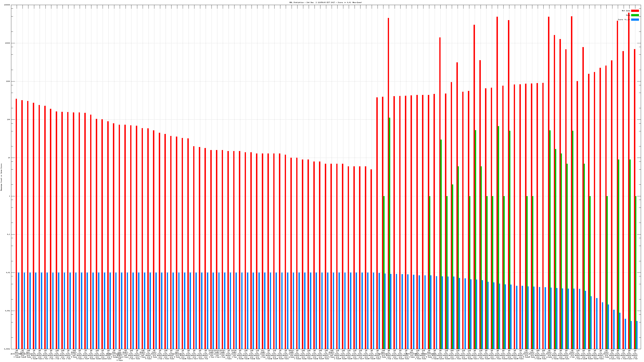Click the 0.01 y-axis tick label
Screen dimensions: 644x362
tap(8, 273)
